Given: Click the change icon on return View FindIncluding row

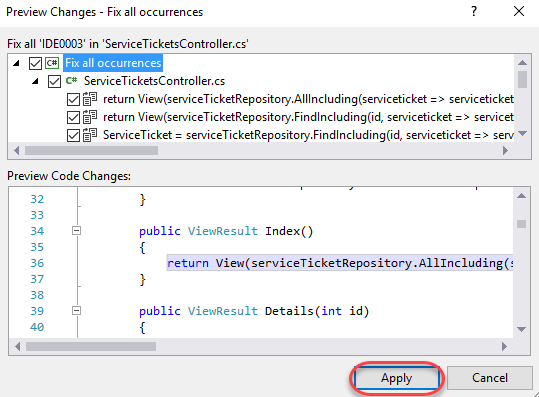Looking at the screenshot, I should point(90,117).
